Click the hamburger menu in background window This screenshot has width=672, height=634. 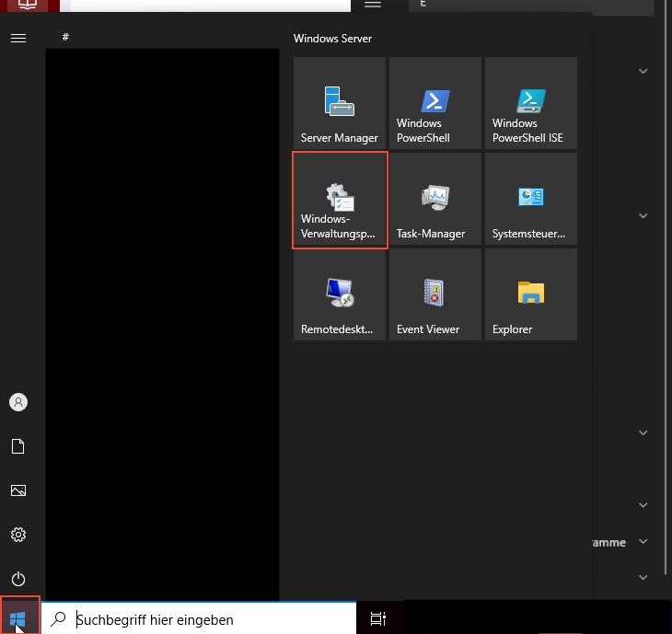point(373,4)
